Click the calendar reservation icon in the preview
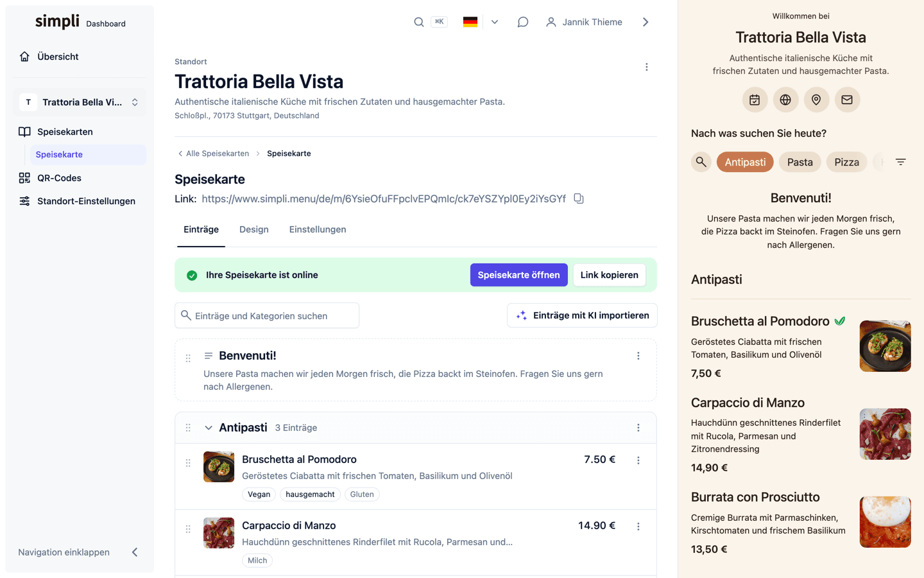The width and height of the screenshot is (924, 578). pyautogui.click(x=755, y=100)
